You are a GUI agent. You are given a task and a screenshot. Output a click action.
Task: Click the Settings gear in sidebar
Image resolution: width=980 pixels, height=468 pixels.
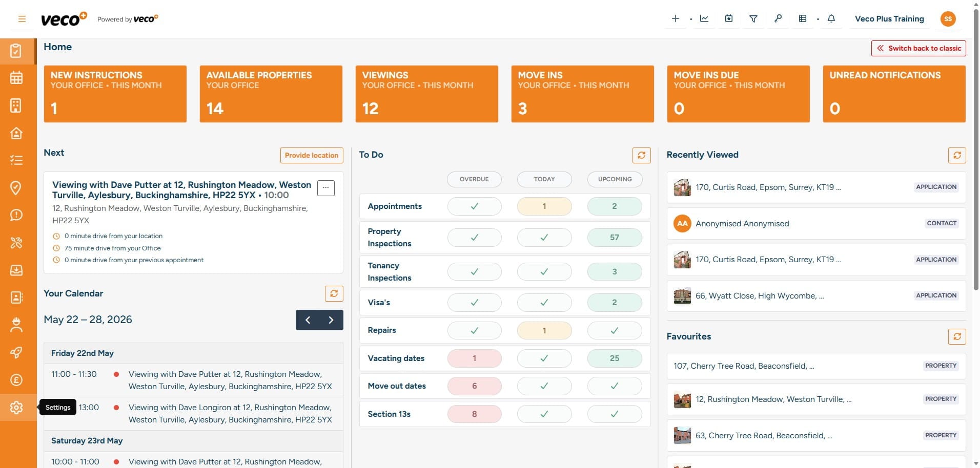click(16, 408)
